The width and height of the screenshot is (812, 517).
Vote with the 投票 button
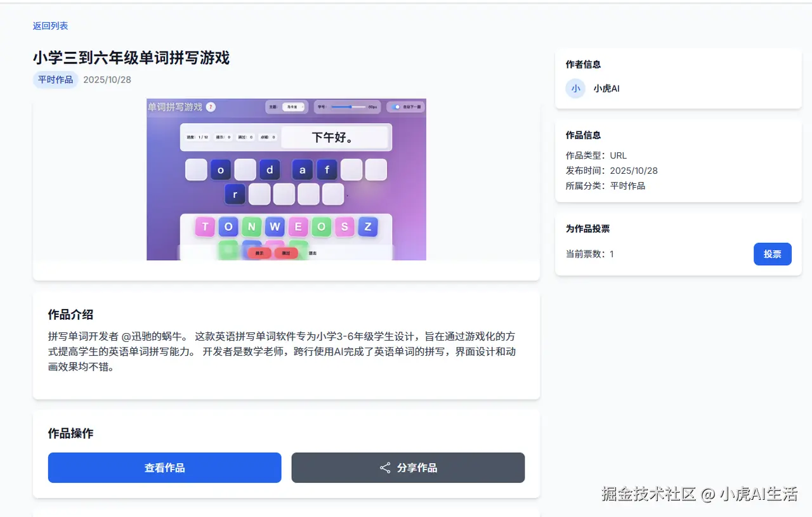pyautogui.click(x=773, y=254)
